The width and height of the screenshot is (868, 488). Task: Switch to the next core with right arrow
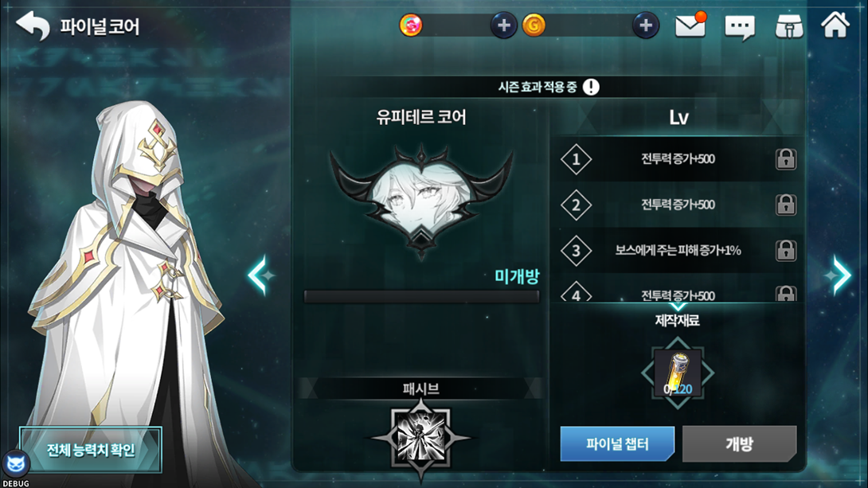click(839, 275)
